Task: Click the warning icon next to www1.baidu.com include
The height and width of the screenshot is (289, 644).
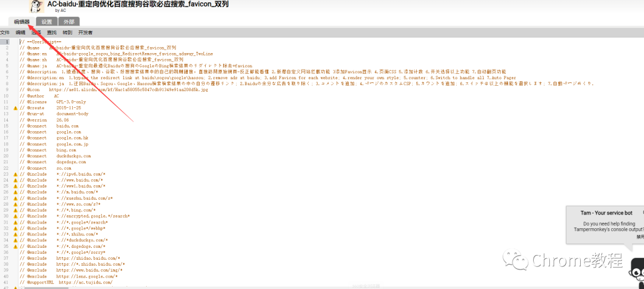Action: [x=16, y=186]
